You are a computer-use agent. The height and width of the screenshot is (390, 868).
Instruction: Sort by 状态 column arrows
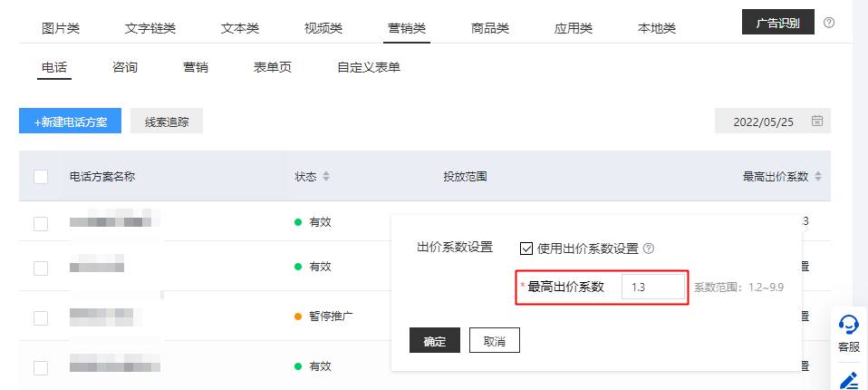[x=326, y=176]
